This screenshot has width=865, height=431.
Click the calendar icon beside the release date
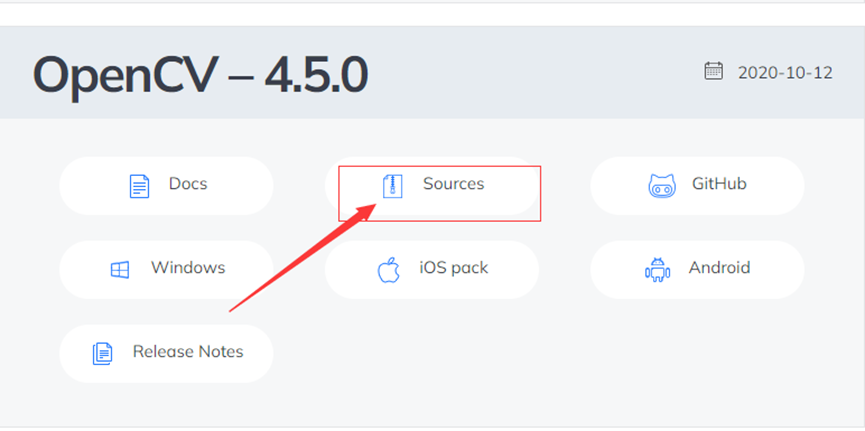pyautogui.click(x=714, y=71)
